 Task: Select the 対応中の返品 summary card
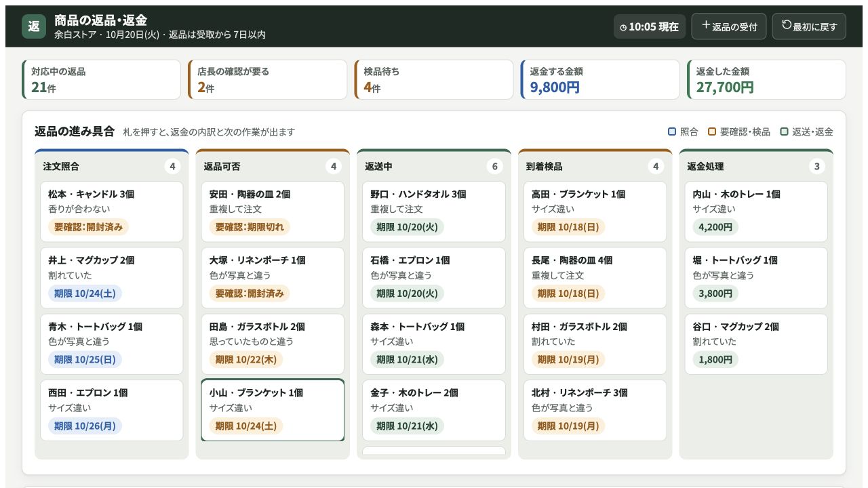102,79
